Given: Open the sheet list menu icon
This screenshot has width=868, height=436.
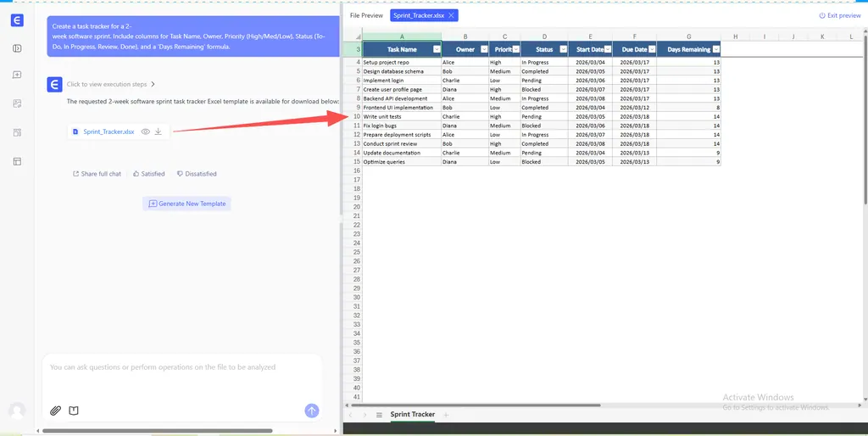Looking at the screenshot, I should coord(379,415).
